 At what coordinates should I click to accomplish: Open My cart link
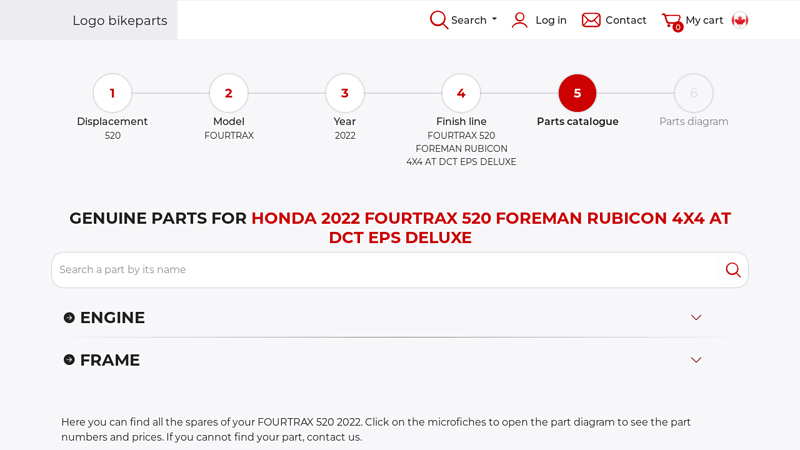tap(704, 20)
